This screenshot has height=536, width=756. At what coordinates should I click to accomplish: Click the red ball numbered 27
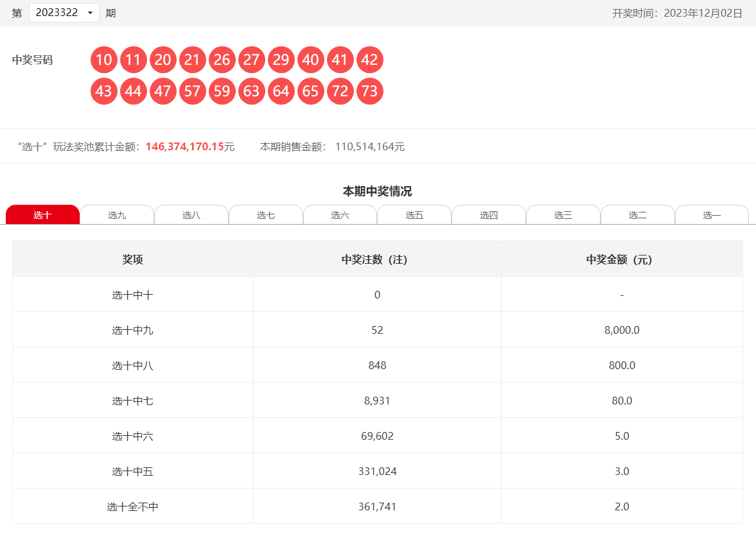point(252,60)
